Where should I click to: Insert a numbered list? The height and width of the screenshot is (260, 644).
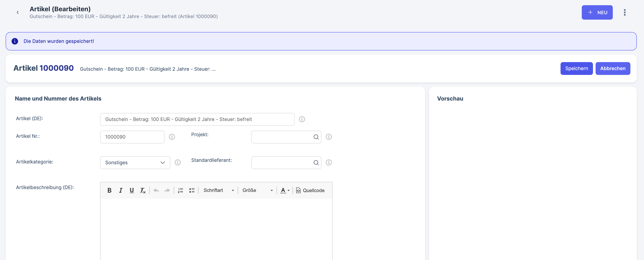180,190
